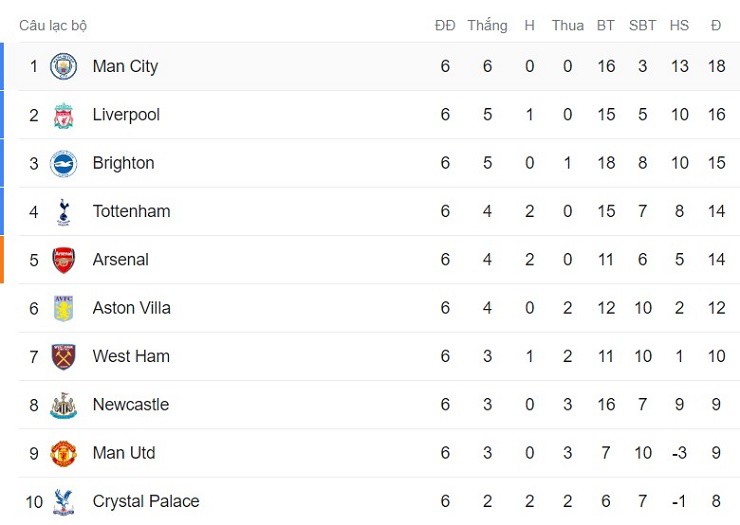
Task: Click the Man Utd club crest
Action: (x=63, y=453)
